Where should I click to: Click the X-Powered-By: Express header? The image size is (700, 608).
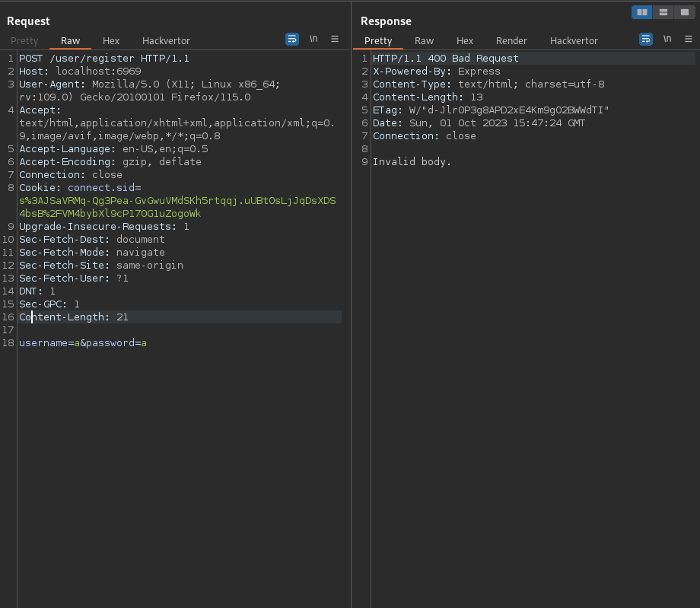tap(437, 71)
